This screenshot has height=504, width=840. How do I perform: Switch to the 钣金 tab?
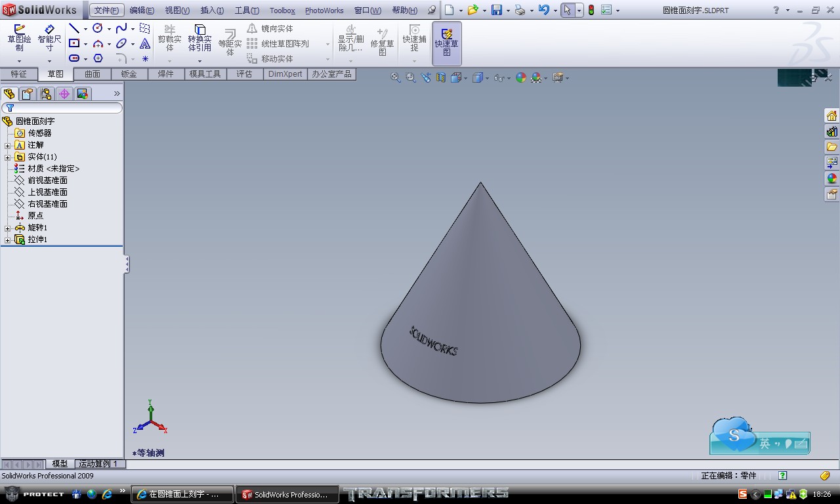point(129,74)
